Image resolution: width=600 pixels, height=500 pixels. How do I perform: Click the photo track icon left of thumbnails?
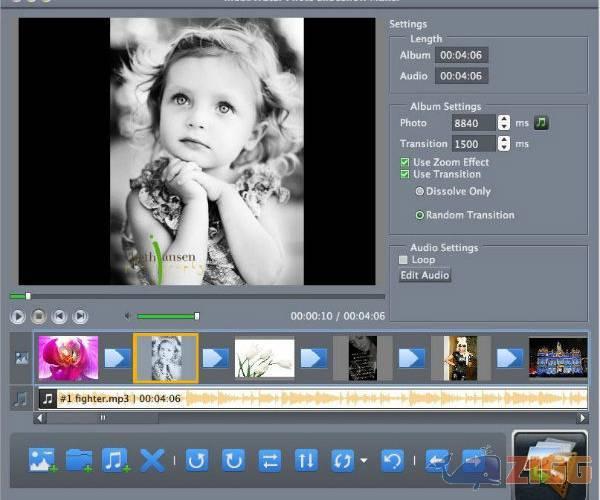[22, 358]
